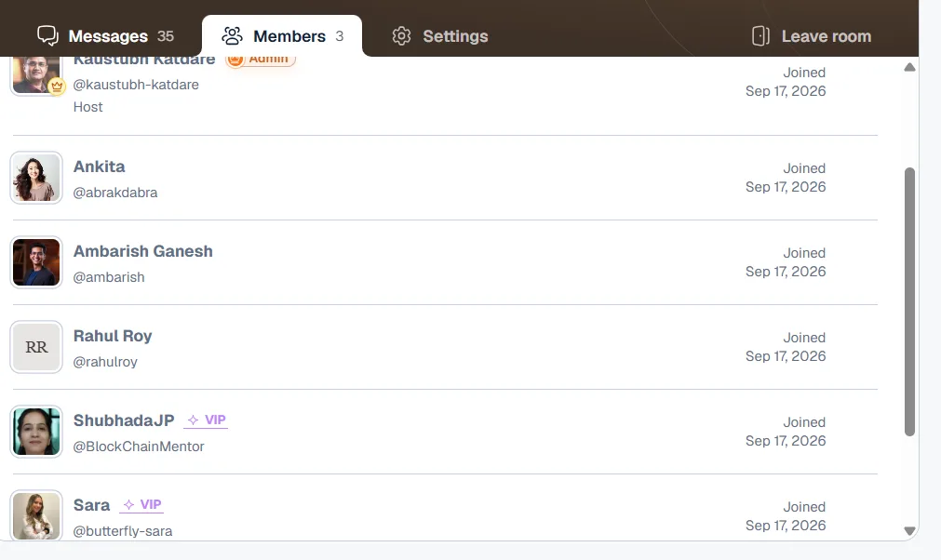Click the Leave room button
The width and height of the screenshot is (941, 560).
click(812, 36)
